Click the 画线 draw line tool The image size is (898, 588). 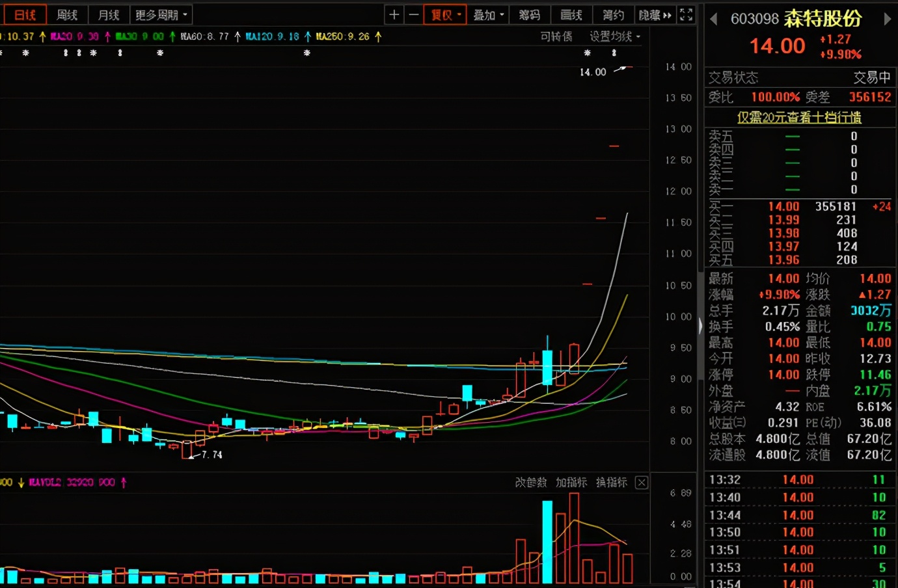[571, 14]
